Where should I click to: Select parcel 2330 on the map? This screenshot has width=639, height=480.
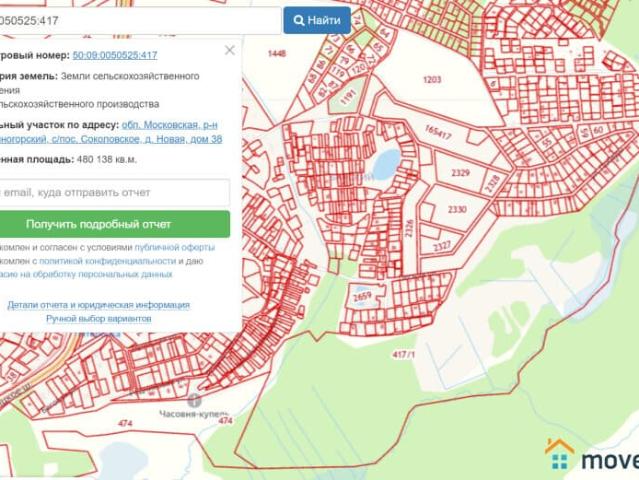click(x=457, y=209)
